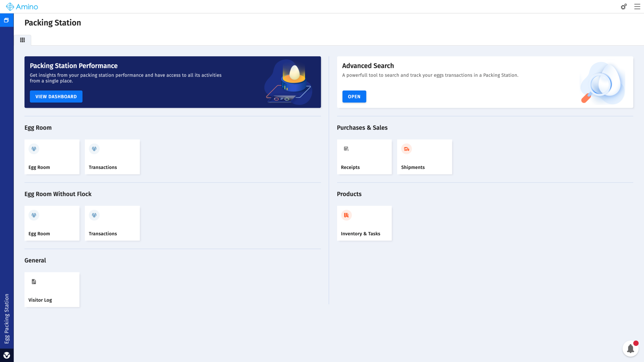Click the egg illustration in performance banner
This screenshot has width=644, height=362.
(x=288, y=82)
